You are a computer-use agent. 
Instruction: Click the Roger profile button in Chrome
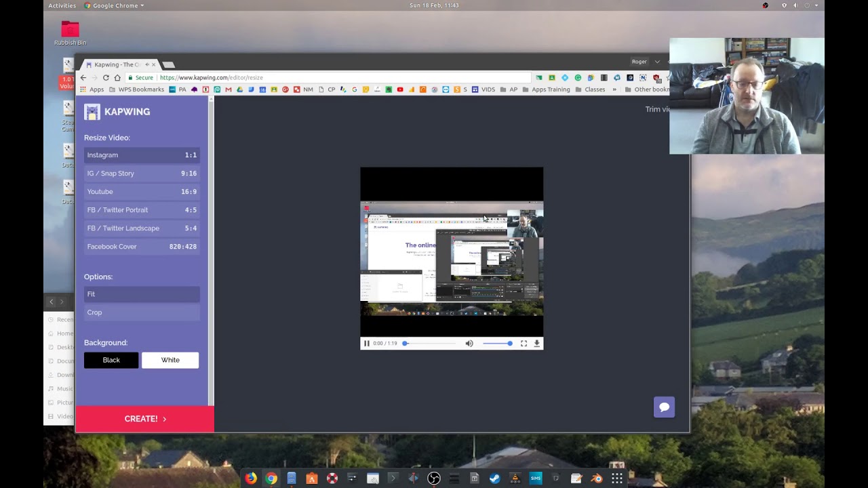point(639,62)
